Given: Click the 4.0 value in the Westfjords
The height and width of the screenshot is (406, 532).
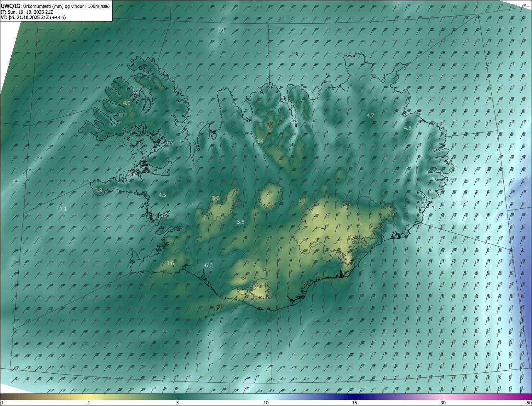Looking at the screenshot, I should [127, 103].
